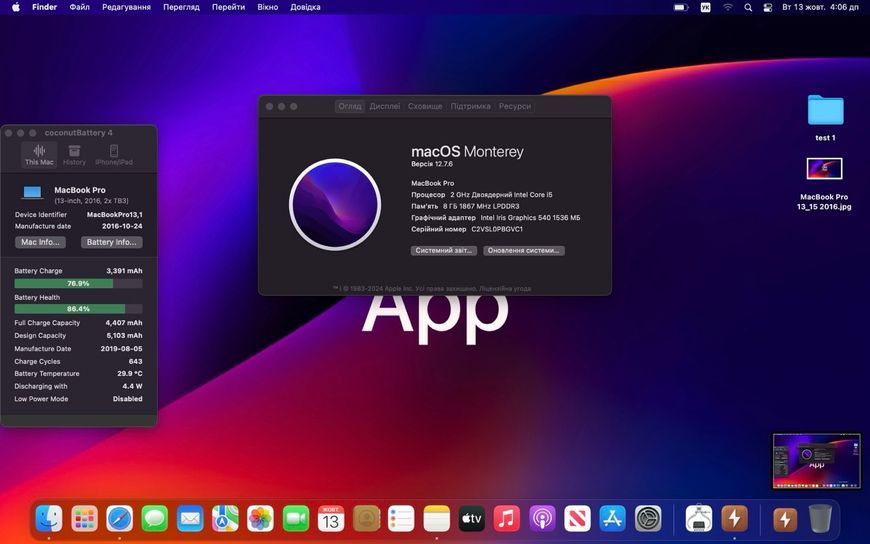Screen dimensions: 870x544
Task: Open Finder from the Dock
Action: pyautogui.click(x=49, y=519)
